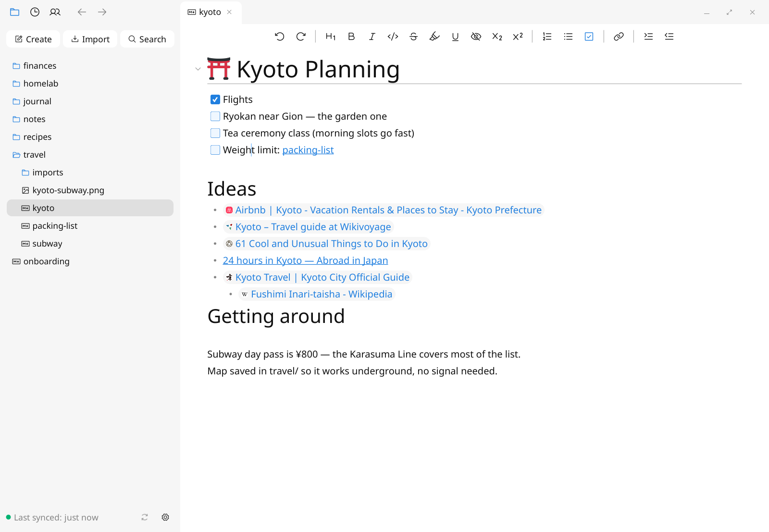769x532 pixels.
Task: Undo the last edit
Action: 280,37
